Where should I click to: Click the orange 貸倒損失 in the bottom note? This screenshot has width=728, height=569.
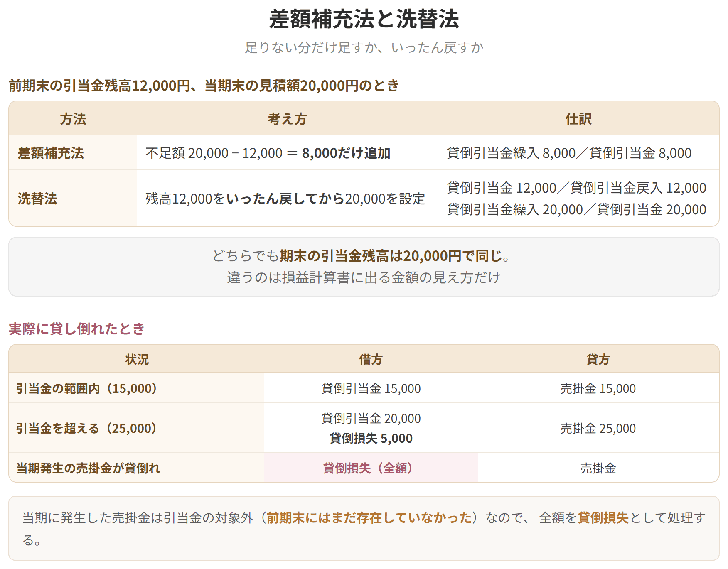click(603, 517)
